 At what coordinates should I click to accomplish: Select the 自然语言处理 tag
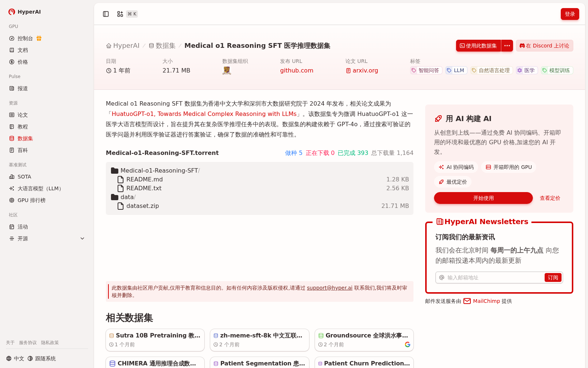(491, 70)
